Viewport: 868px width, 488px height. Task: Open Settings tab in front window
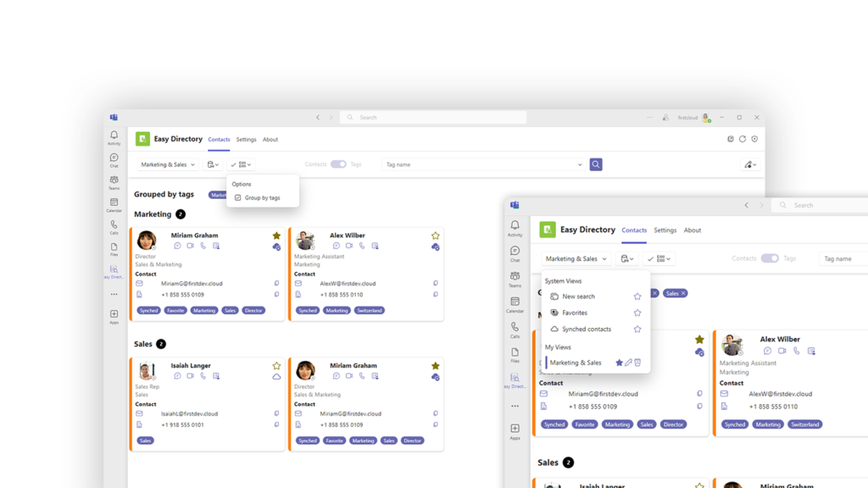click(x=665, y=230)
